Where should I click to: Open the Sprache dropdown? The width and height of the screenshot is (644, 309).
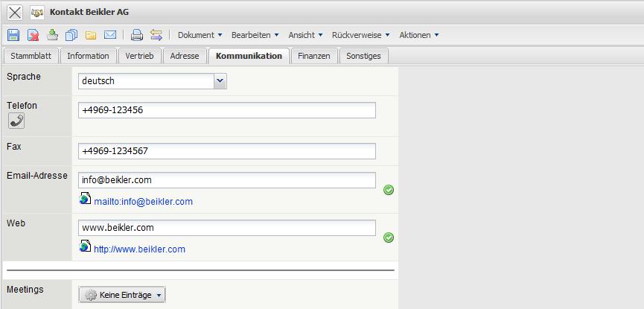point(220,81)
